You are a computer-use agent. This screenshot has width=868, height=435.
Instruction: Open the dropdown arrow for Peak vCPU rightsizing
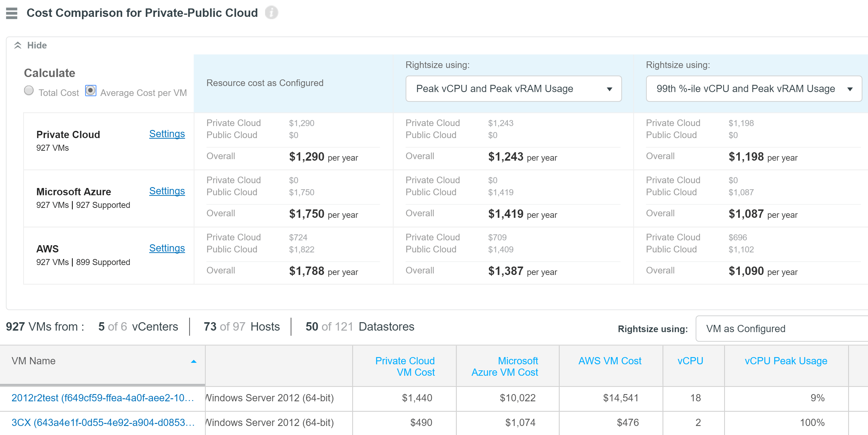[x=610, y=89]
